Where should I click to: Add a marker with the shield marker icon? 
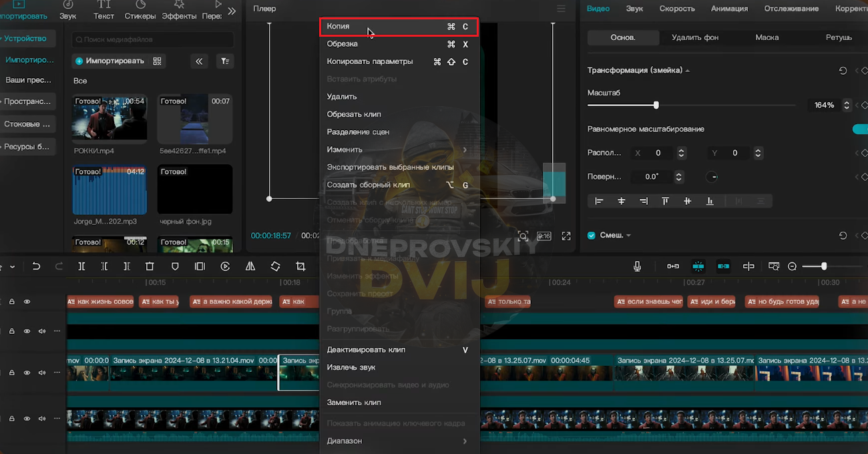click(175, 266)
